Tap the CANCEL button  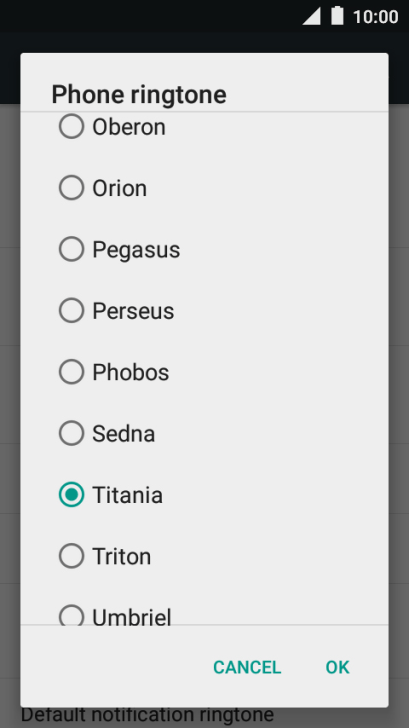click(247, 667)
